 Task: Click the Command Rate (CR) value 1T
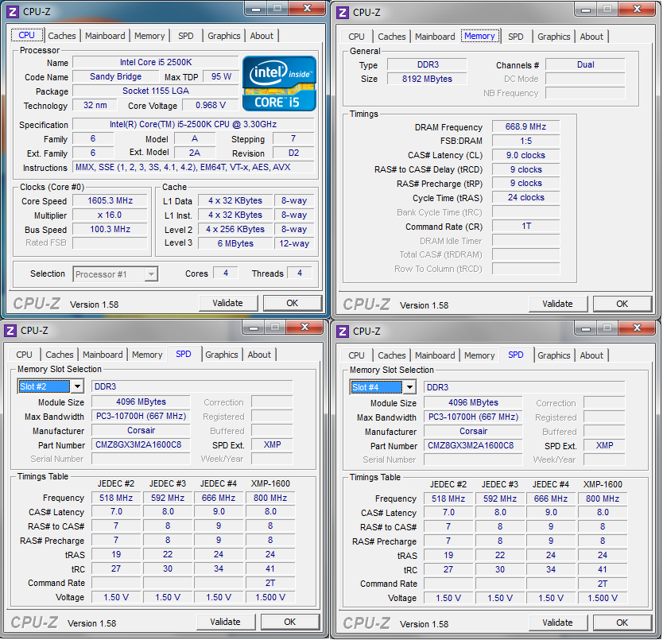click(525, 227)
